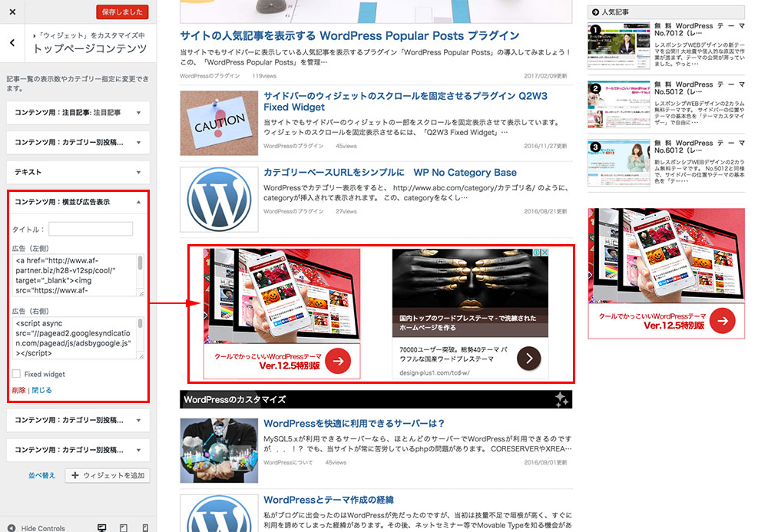The width and height of the screenshot is (768, 532).
Task: Click Hide Controls at the bottom
Action: pyautogui.click(x=37, y=528)
